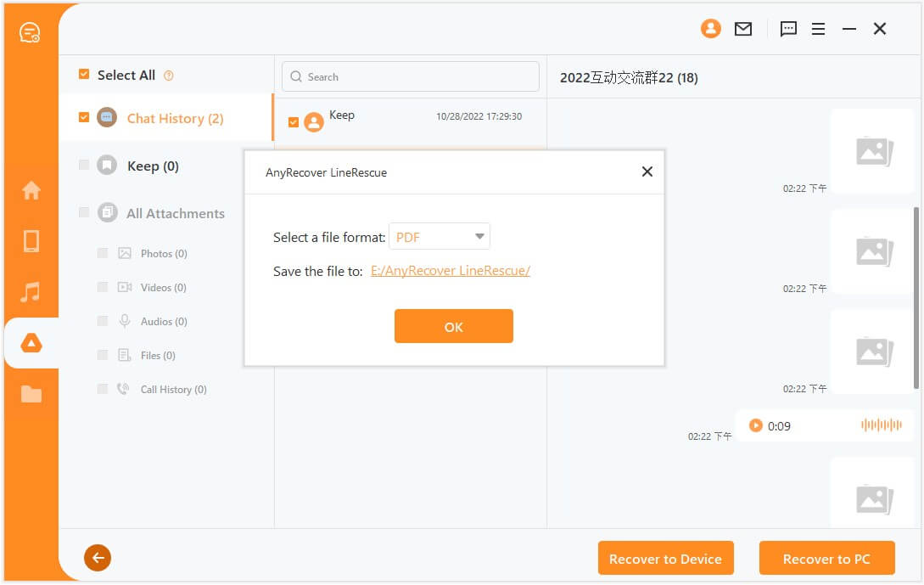
Task: Click the Call History phone icon
Action: (x=123, y=389)
